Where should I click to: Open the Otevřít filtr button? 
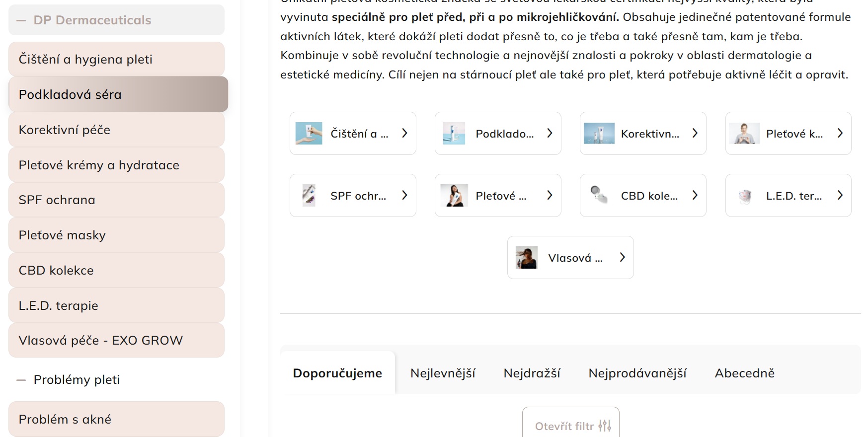[570, 426]
